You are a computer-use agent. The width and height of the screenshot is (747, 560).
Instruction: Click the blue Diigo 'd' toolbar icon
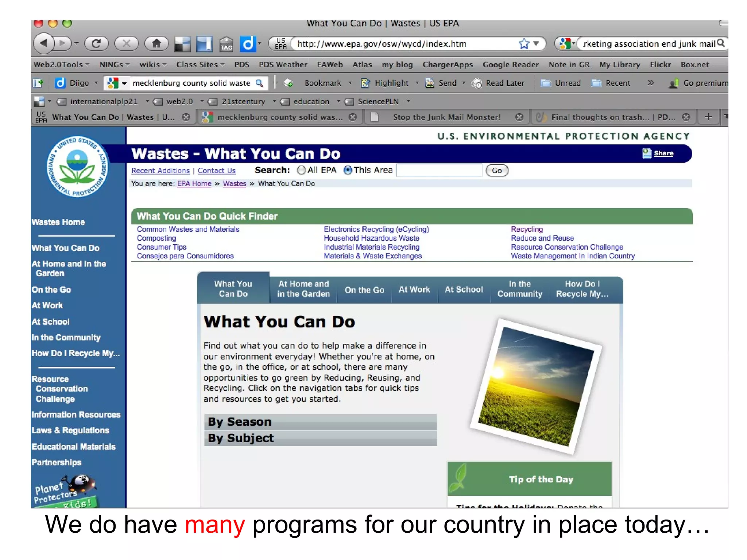248,44
